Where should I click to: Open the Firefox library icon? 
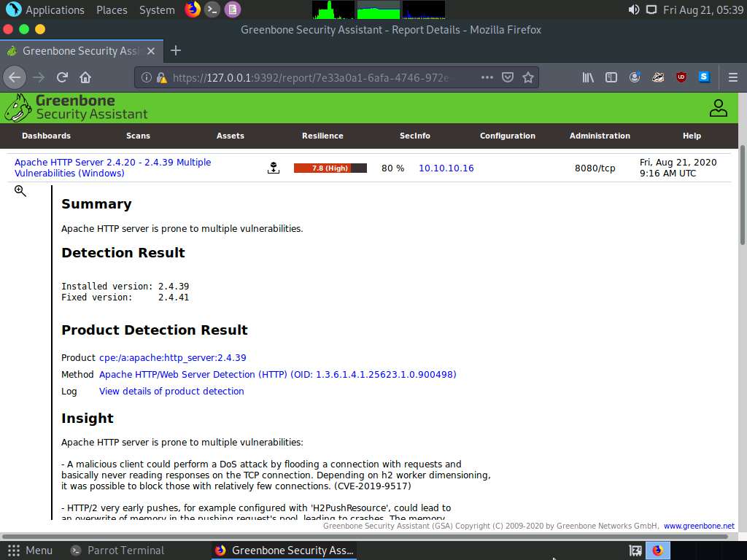click(x=588, y=77)
